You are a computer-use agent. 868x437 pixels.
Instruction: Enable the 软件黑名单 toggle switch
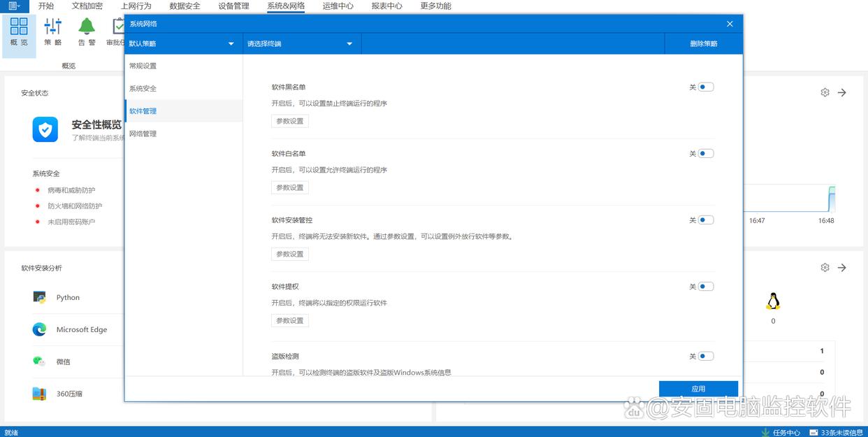(705, 87)
